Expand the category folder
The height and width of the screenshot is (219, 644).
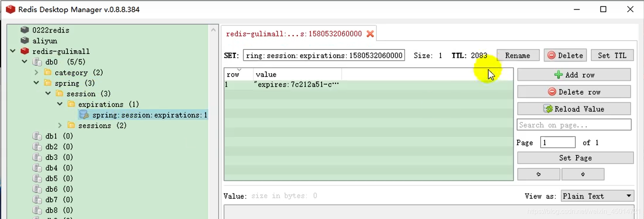click(x=36, y=72)
